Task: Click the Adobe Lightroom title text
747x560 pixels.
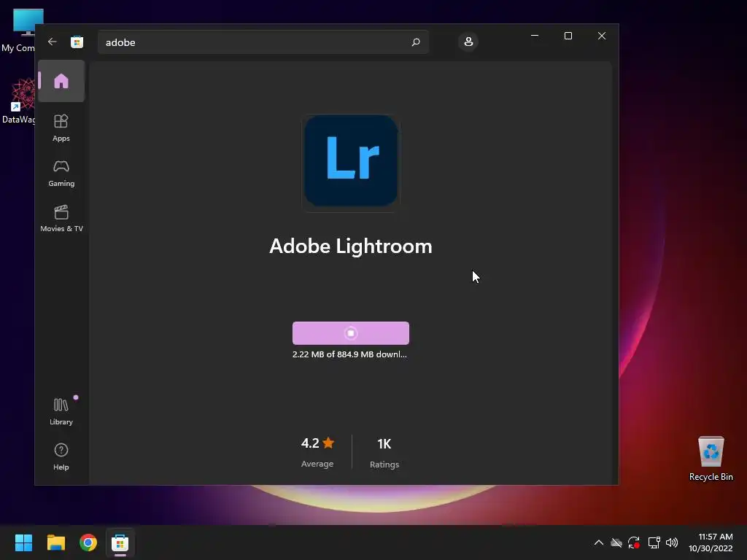Action: (x=351, y=246)
